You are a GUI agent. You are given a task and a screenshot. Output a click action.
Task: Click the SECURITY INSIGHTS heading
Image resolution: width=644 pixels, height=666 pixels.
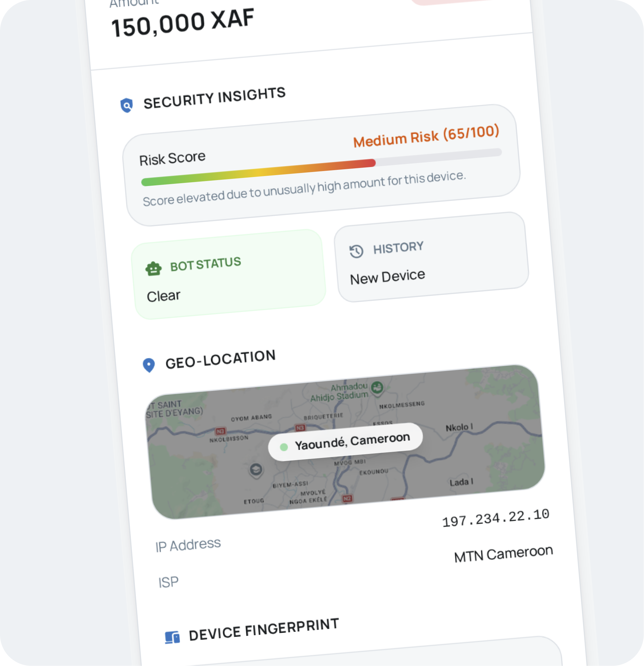215,98
